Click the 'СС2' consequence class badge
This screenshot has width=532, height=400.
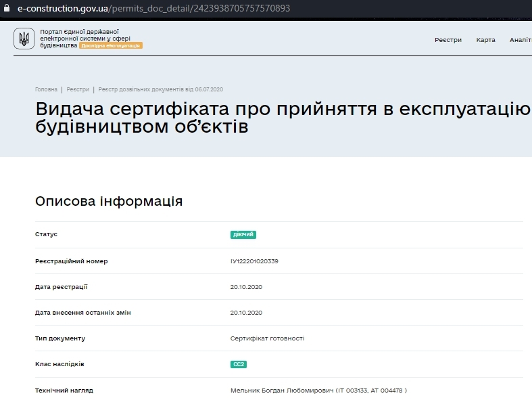pyautogui.click(x=239, y=364)
